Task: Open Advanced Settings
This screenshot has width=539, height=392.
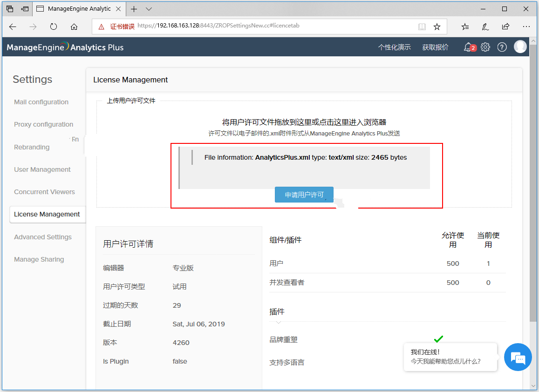Action: tap(43, 237)
